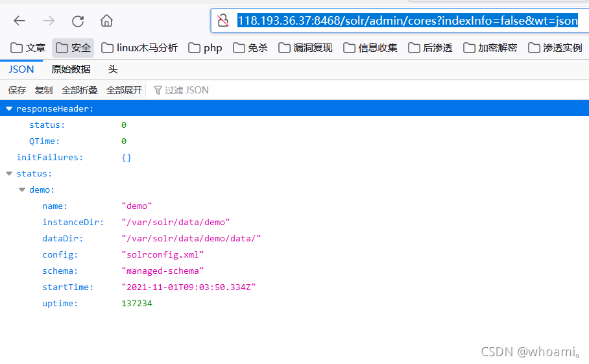
Task: Open the 文章 bookmark folder
Action: coord(28,48)
